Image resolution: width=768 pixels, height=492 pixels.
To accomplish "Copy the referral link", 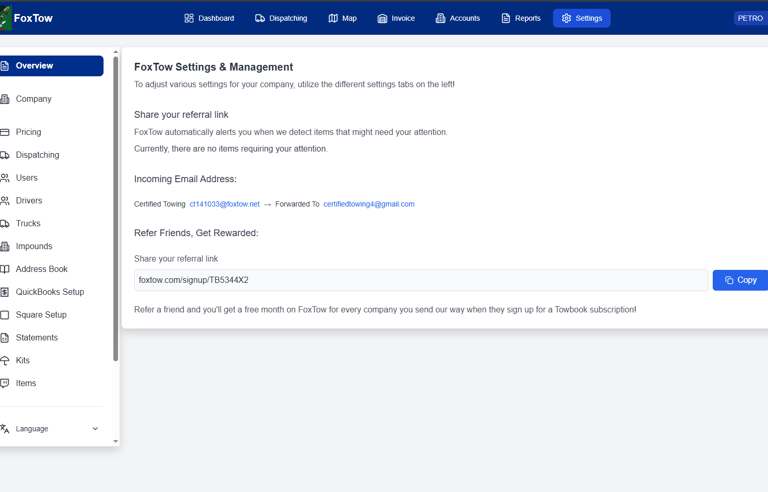I will click(x=740, y=280).
